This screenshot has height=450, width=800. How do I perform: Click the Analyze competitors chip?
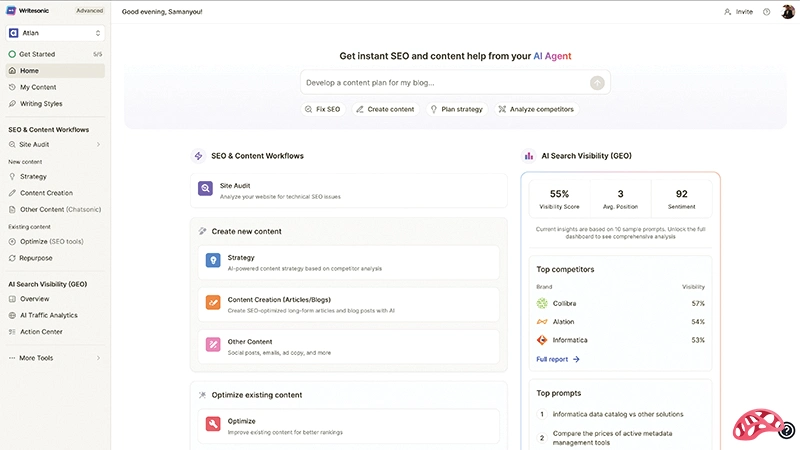[x=535, y=109]
